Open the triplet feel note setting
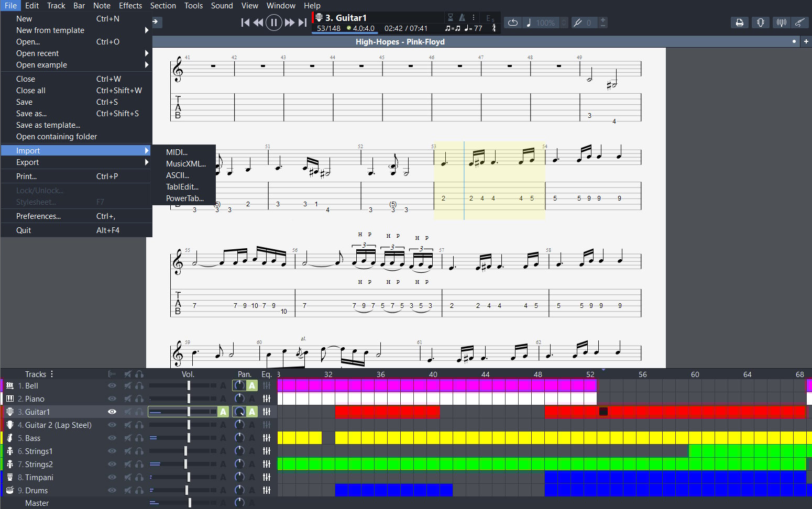This screenshot has width=812, height=509. [453, 28]
